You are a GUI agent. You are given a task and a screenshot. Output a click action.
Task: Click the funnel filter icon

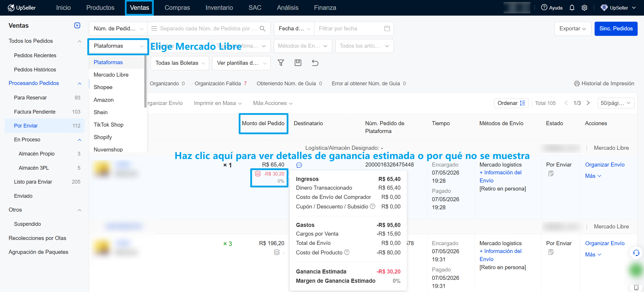pos(281,63)
